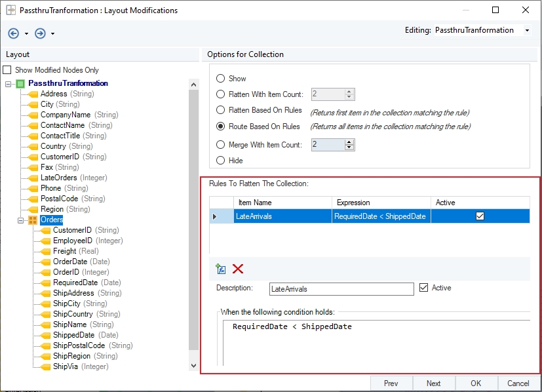542x392 pixels.
Task: Enable Show Modified Nodes Only checkbox
Action: (7, 70)
